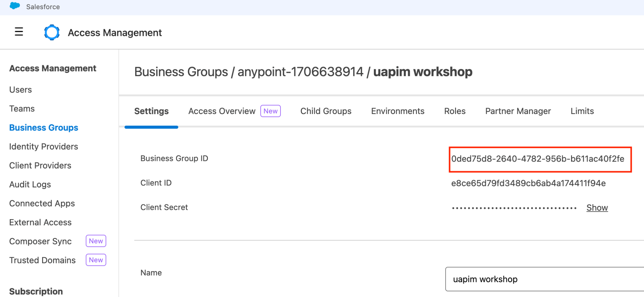644x297 pixels.
Task: Click the Access Management hexagon logo
Action: coord(52,32)
